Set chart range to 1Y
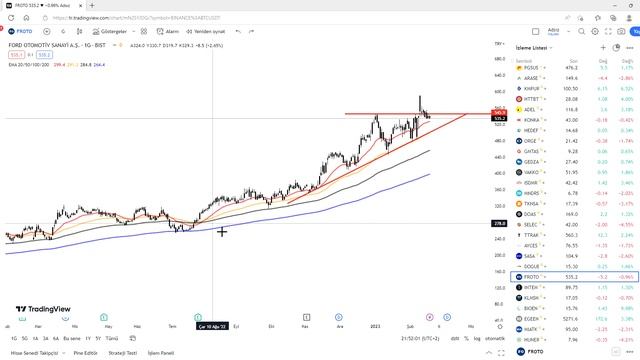Image resolution: width=640 pixels, height=360 pixels. 88,338
